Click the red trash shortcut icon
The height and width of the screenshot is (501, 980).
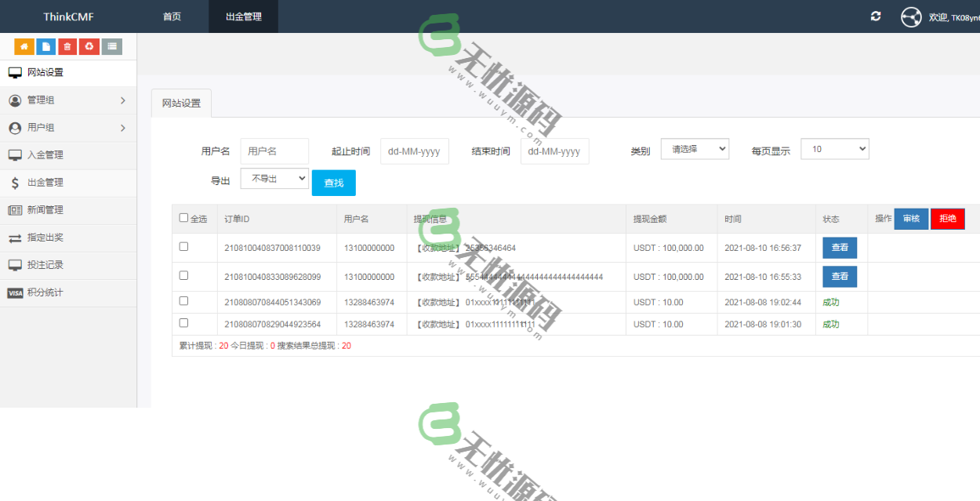click(x=67, y=46)
